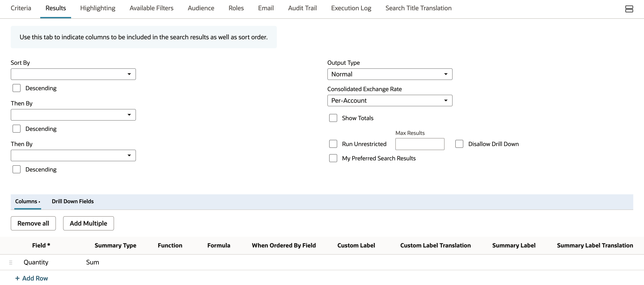
Task: Click the Custom Label column header
Action: (356, 245)
